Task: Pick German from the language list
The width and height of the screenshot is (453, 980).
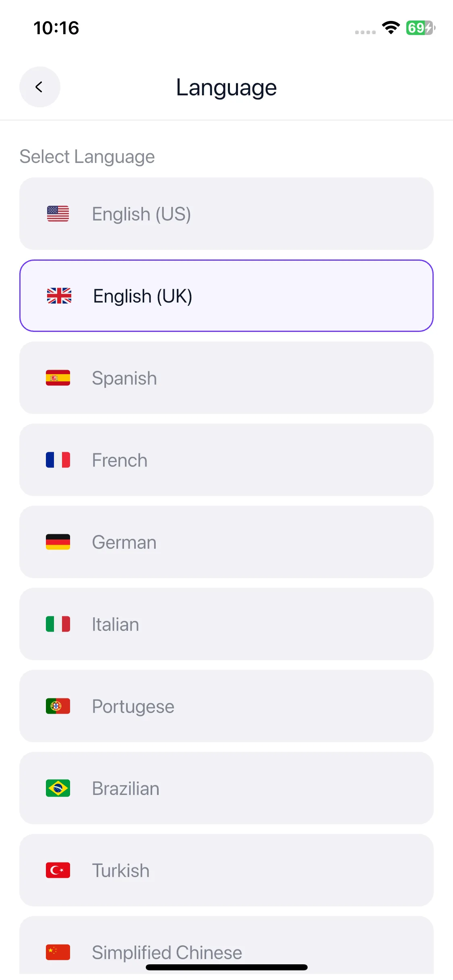Action: (x=226, y=542)
